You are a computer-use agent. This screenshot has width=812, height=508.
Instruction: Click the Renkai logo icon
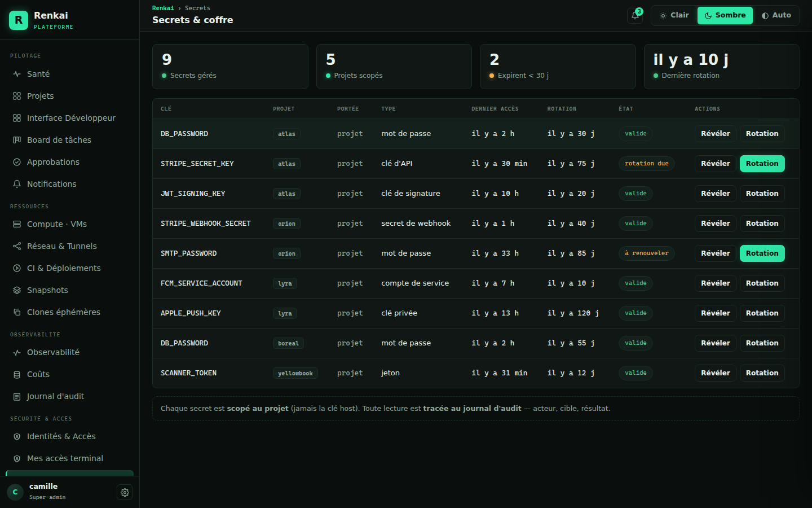[19, 20]
